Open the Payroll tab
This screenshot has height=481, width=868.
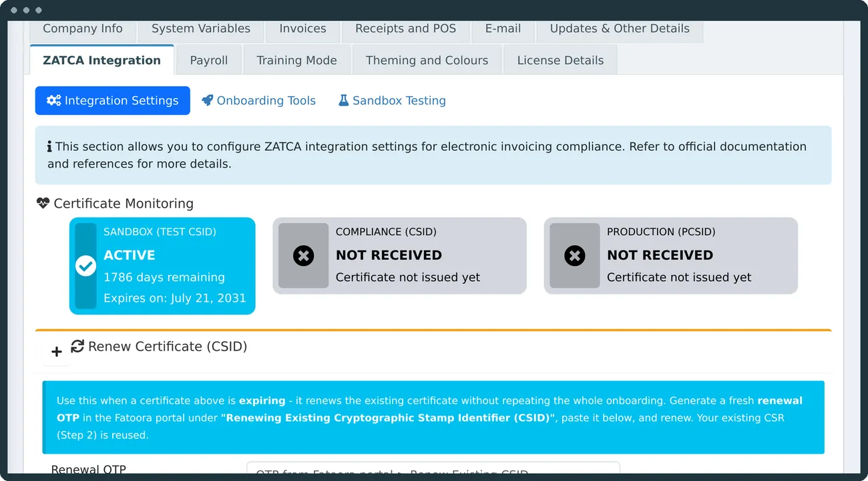coord(209,60)
